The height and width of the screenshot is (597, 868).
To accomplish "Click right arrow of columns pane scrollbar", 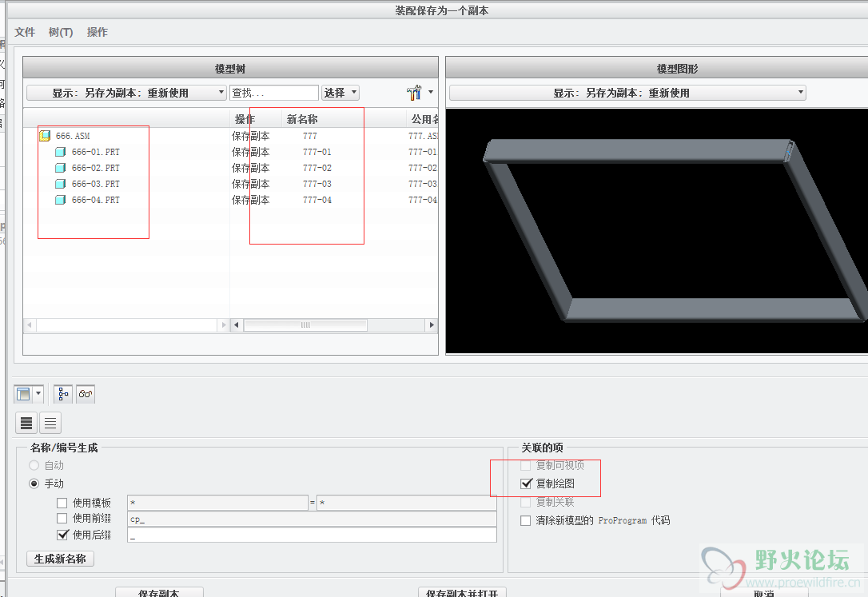I will pos(432,324).
